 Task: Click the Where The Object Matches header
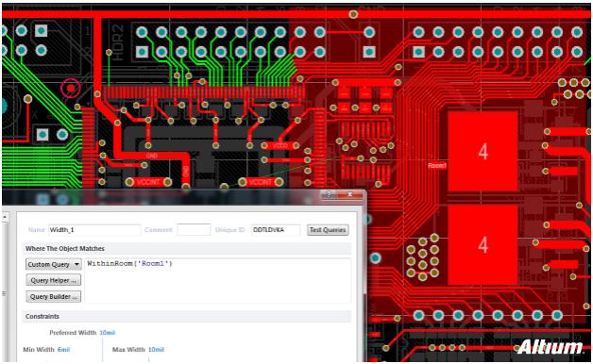[65, 248]
